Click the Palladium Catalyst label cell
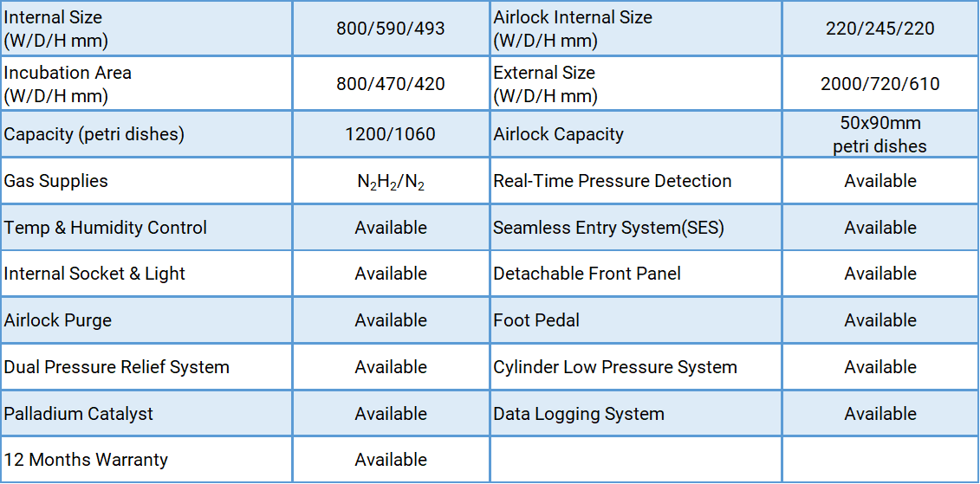Viewport: 980px width, 484px height. [x=146, y=413]
